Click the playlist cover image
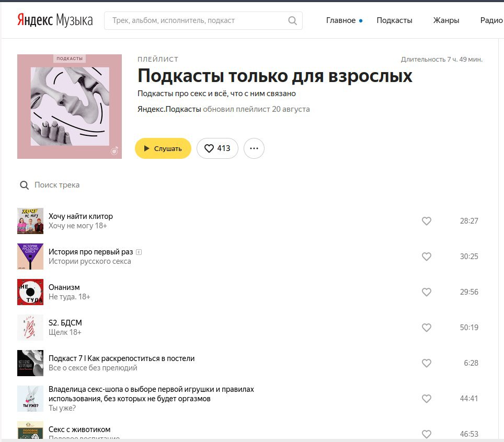Image resolution: width=504 pixels, height=442 pixels. click(x=70, y=107)
